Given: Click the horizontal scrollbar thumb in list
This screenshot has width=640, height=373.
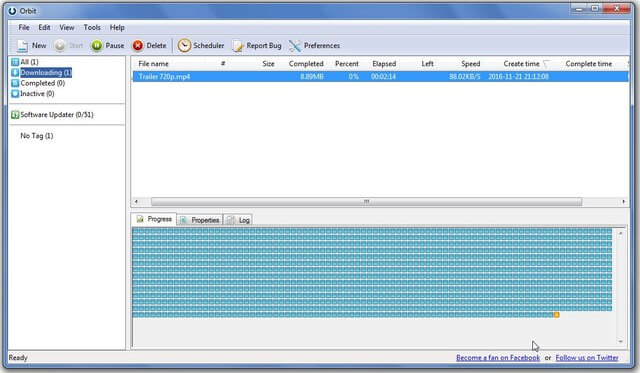Looking at the screenshot, I should [x=366, y=202].
